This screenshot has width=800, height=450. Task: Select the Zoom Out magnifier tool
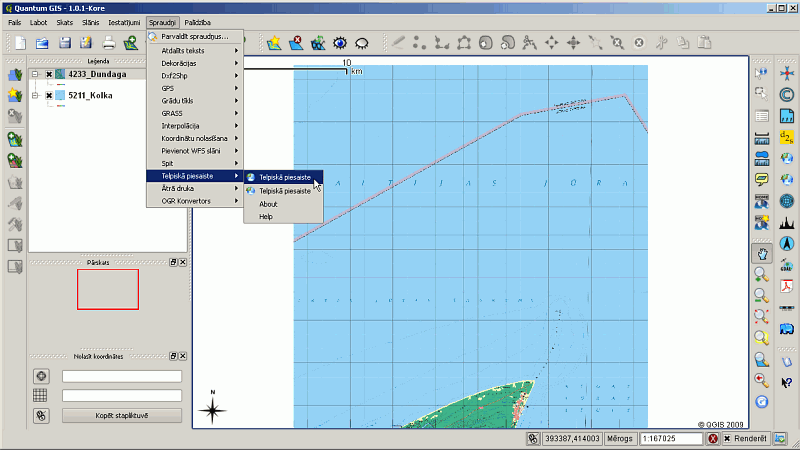point(762,295)
